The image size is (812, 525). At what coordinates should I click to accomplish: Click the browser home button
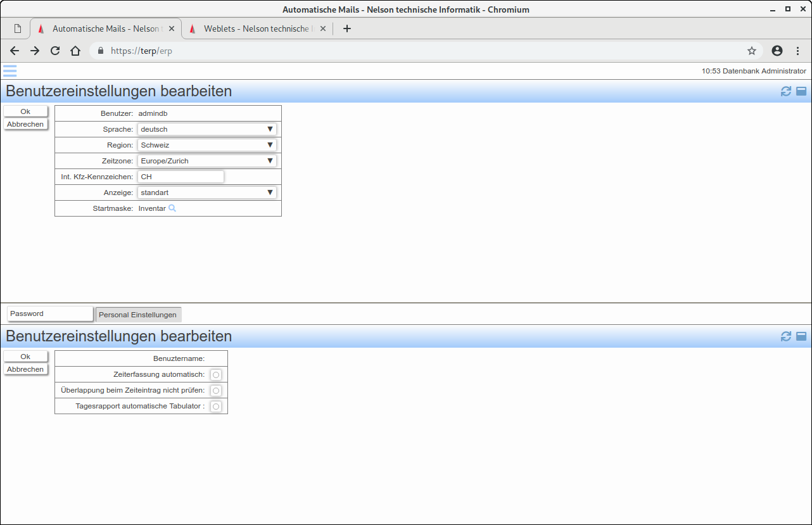coord(75,51)
